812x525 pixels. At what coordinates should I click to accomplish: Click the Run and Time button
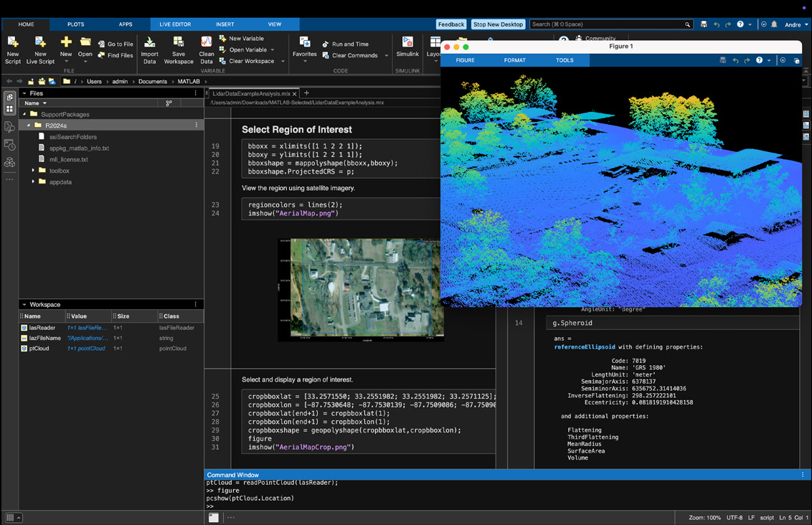click(345, 44)
